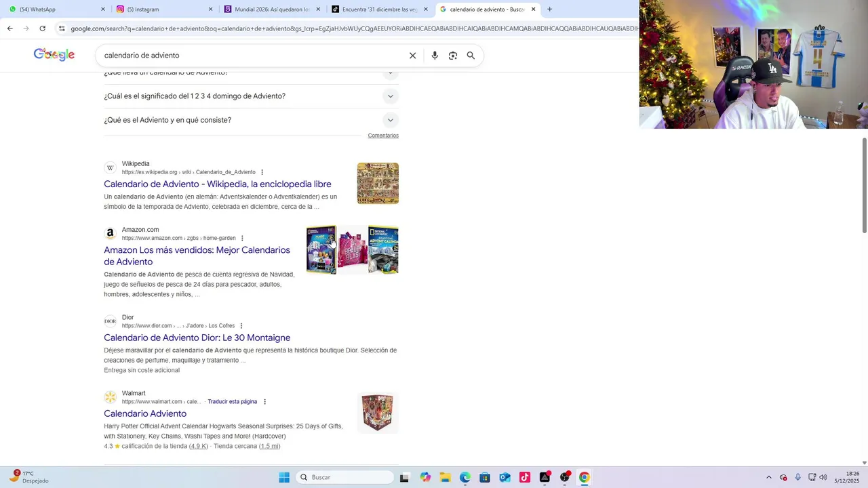Launch Copilot from the taskbar
The height and width of the screenshot is (488, 868).
tap(425, 477)
